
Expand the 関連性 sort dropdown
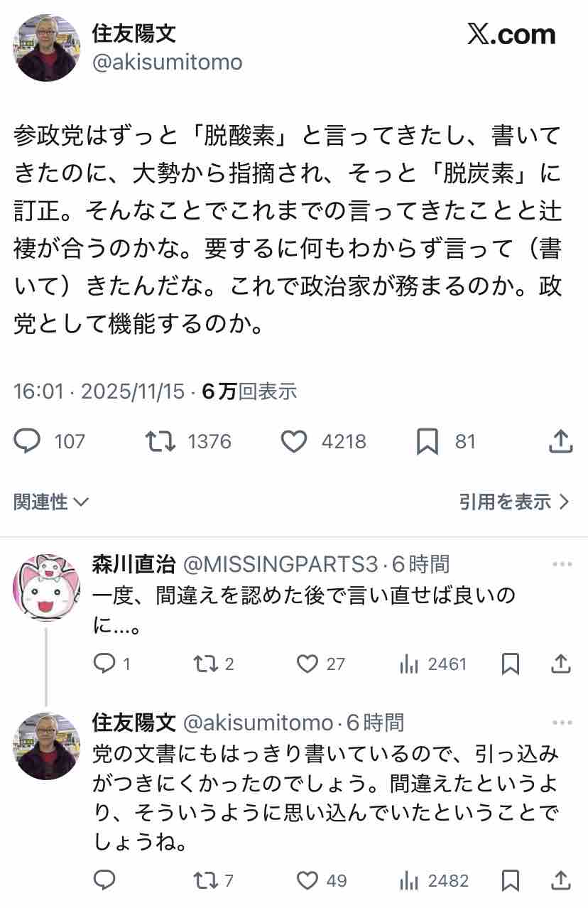point(51,502)
